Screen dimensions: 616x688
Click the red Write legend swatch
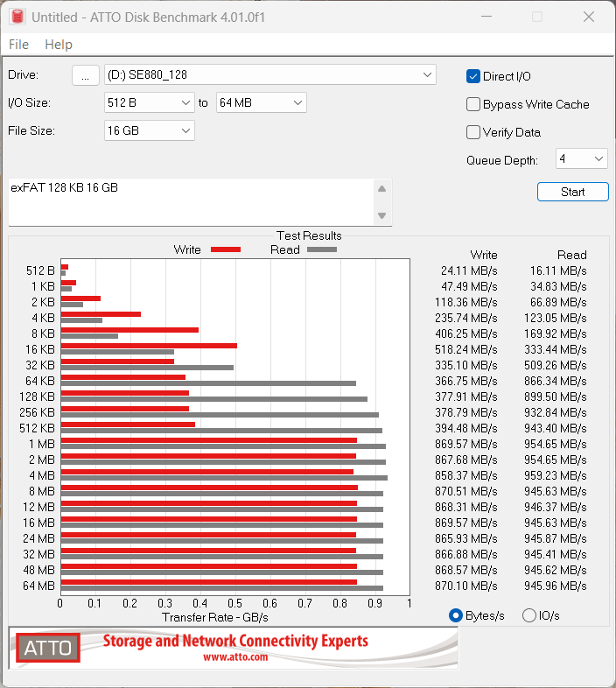226,249
